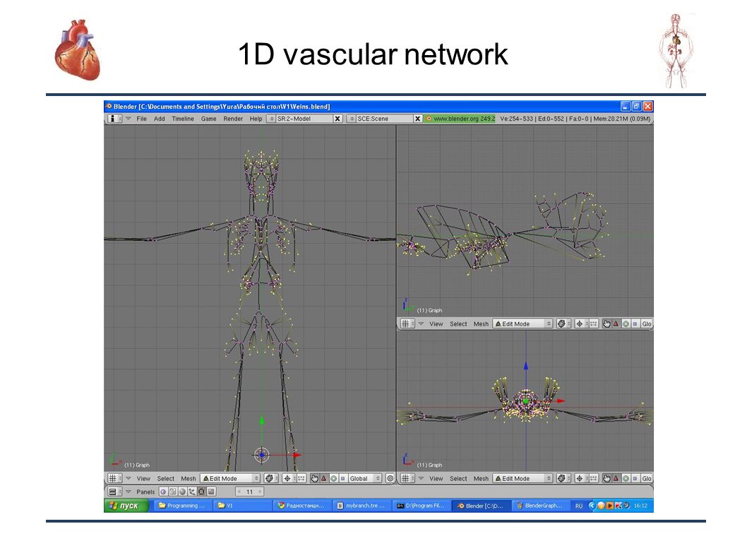Open the draw type selector in top-right viewport
The height and width of the screenshot is (560, 747).
pyautogui.click(x=563, y=323)
